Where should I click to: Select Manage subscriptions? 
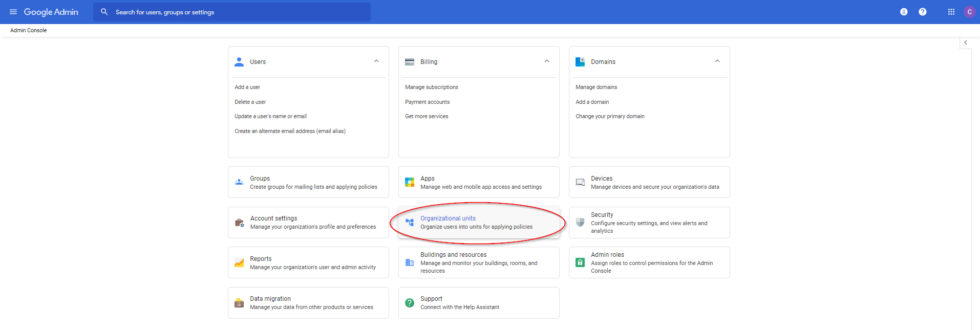coord(432,87)
